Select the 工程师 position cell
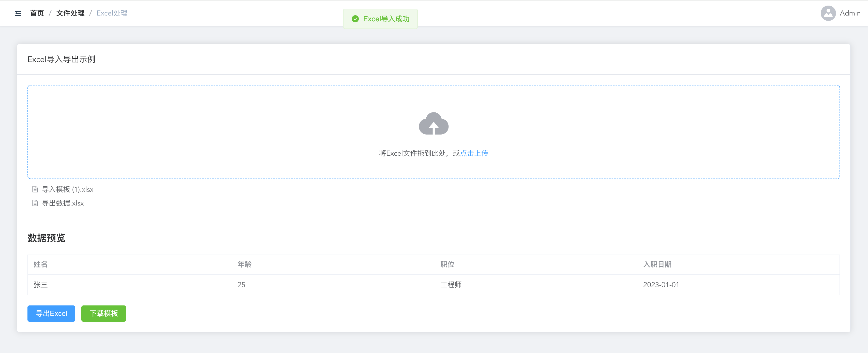Screen dimensions: 868x353 (535, 285)
